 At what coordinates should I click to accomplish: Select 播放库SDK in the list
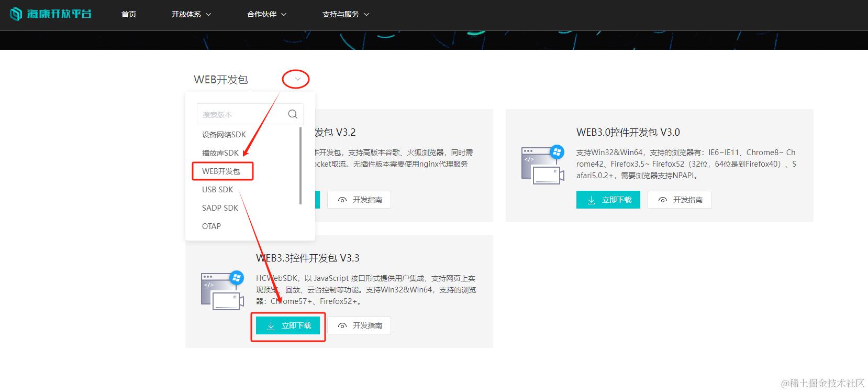click(220, 153)
